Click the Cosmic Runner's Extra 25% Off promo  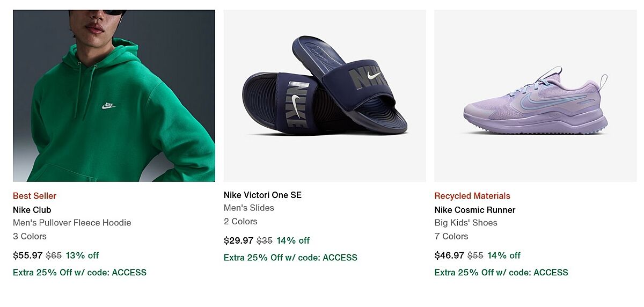pos(501,272)
